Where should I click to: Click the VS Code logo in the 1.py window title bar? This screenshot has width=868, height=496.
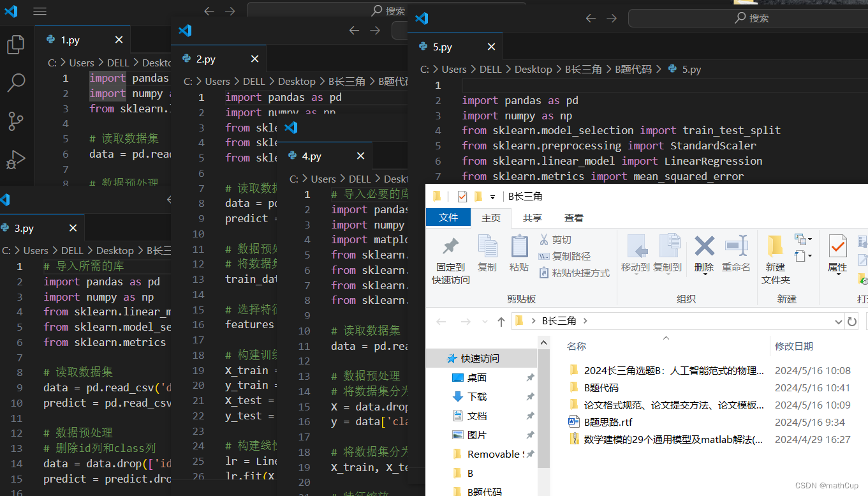11,11
